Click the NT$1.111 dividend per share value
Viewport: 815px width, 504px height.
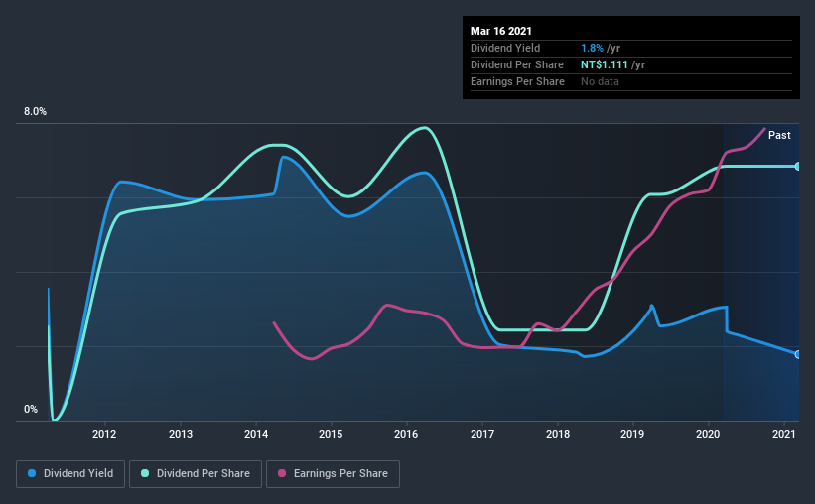[x=605, y=64]
